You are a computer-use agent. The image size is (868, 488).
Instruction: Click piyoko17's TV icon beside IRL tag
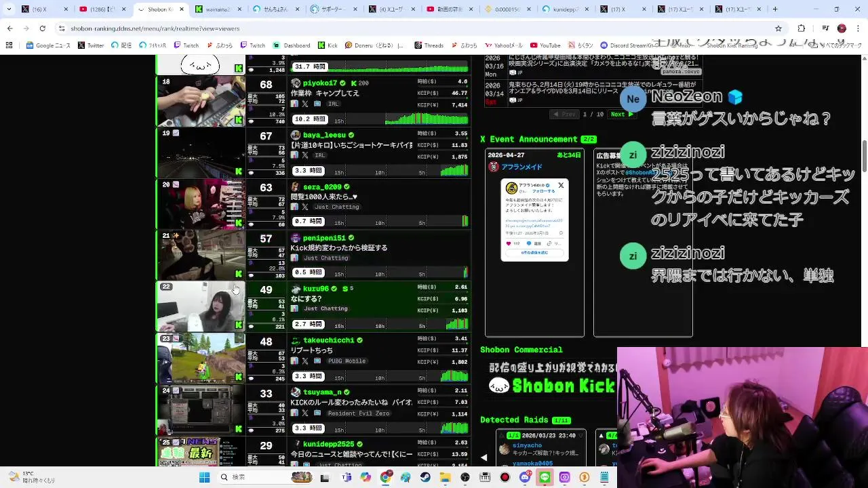(x=317, y=104)
